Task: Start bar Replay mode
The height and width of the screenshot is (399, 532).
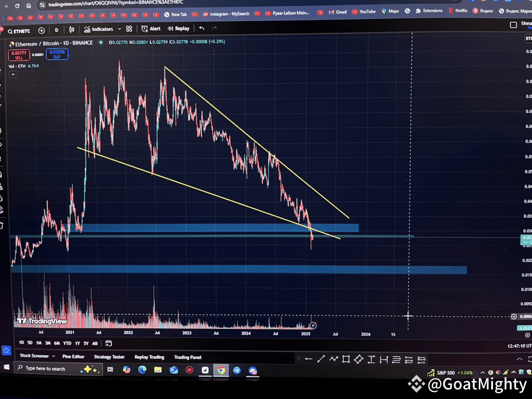Action: 179,29
